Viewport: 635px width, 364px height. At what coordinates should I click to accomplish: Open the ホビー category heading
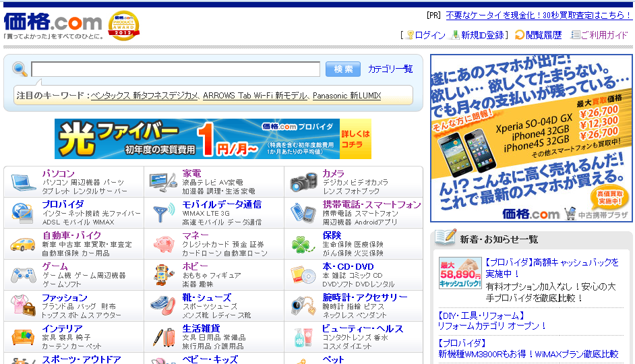(x=195, y=266)
